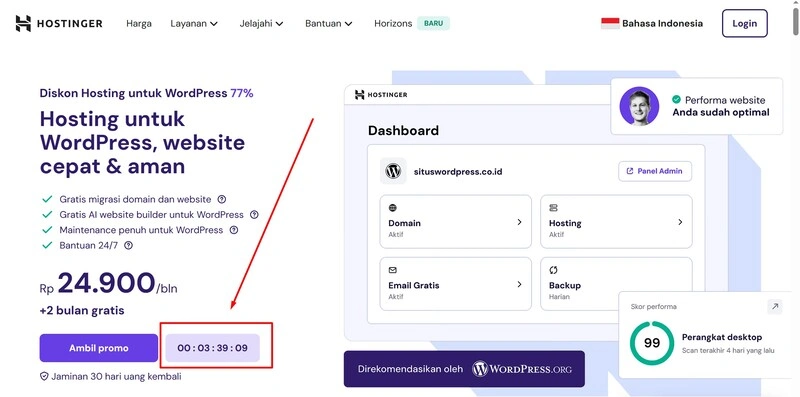Click Jaminan 30 hari uang kembali text

[x=116, y=377]
